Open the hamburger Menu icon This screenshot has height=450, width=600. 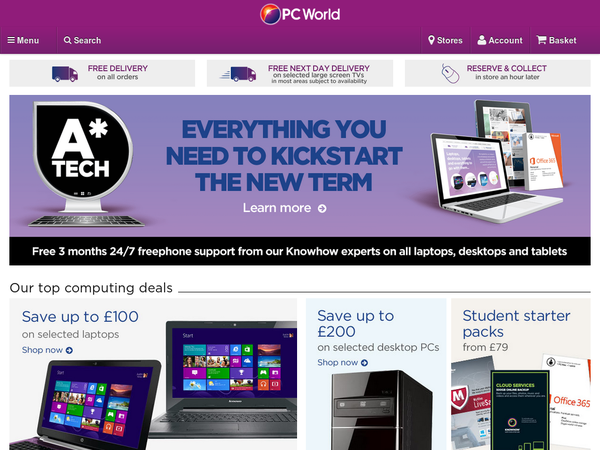(x=11, y=40)
